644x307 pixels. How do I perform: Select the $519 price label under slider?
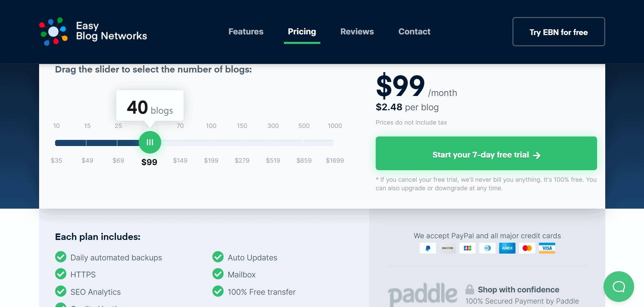click(x=273, y=160)
